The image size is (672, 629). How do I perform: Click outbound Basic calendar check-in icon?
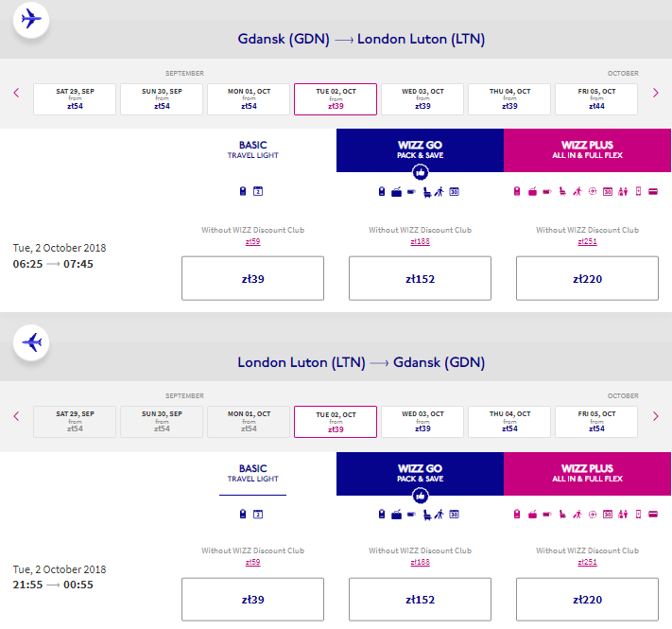click(x=258, y=191)
